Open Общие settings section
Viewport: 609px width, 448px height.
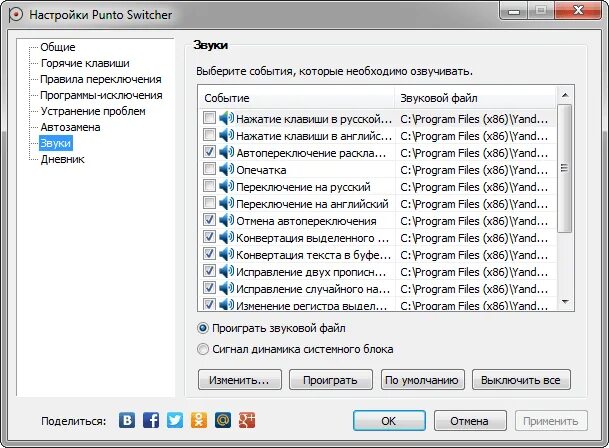58,47
